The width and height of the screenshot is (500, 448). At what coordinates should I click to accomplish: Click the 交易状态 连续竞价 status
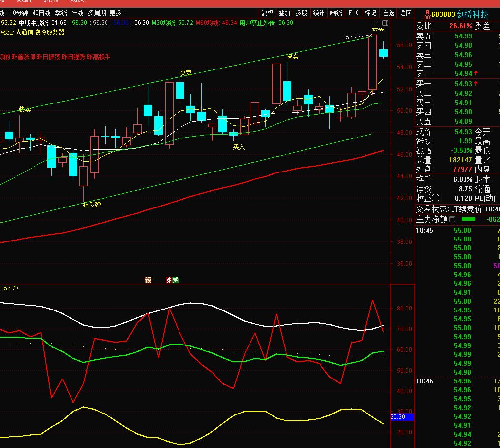(x=449, y=209)
